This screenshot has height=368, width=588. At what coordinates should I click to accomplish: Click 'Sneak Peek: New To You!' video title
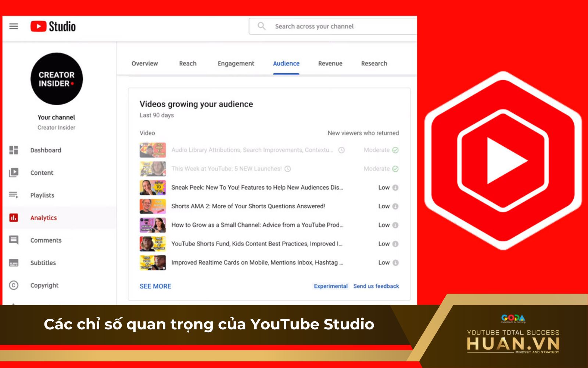coord(257,188)
